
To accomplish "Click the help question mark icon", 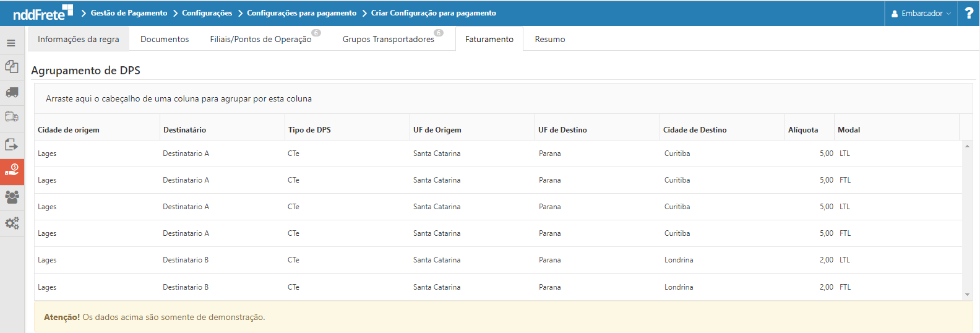I will click(x=969, y=13).
